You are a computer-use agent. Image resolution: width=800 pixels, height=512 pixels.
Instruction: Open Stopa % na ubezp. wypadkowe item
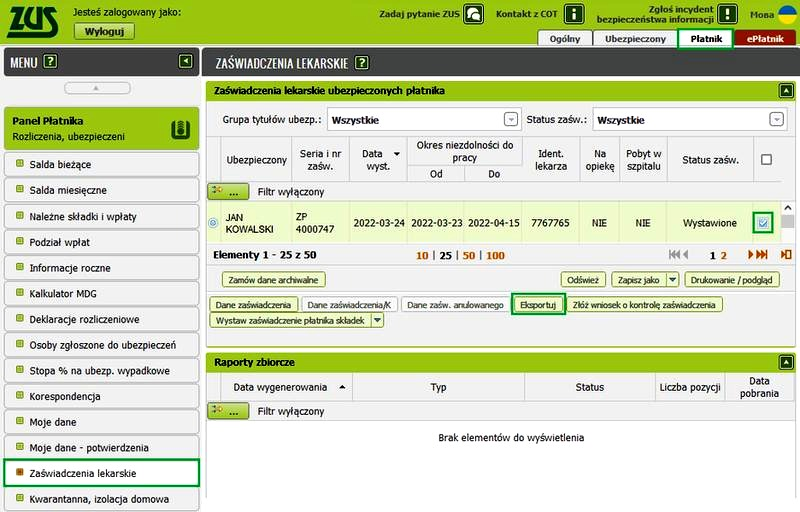(102, 371)
